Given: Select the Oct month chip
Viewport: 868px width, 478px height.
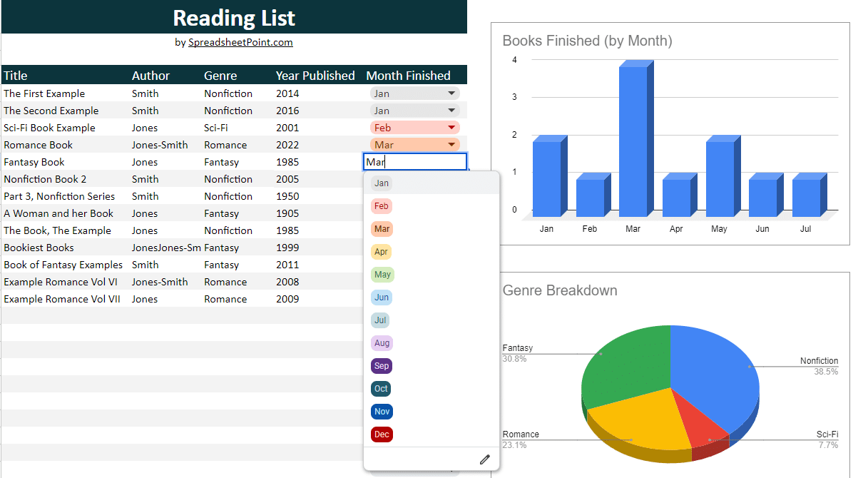Looking at the screenshot, I should [x=382, y=388].
